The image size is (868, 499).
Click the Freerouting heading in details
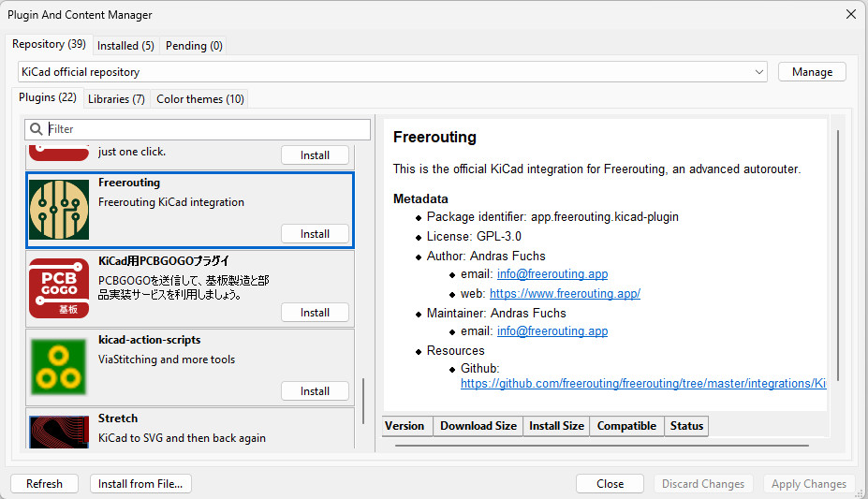pos(434,137)
